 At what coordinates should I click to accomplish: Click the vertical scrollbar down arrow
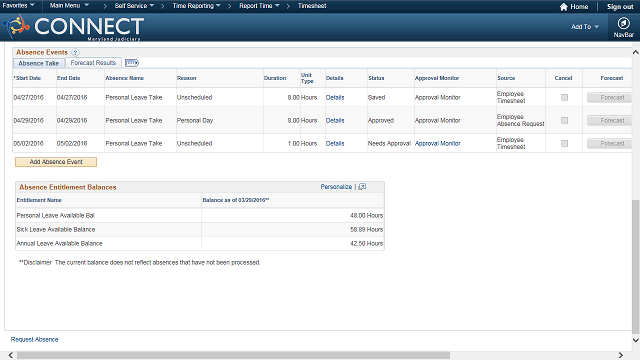point(636,340)
